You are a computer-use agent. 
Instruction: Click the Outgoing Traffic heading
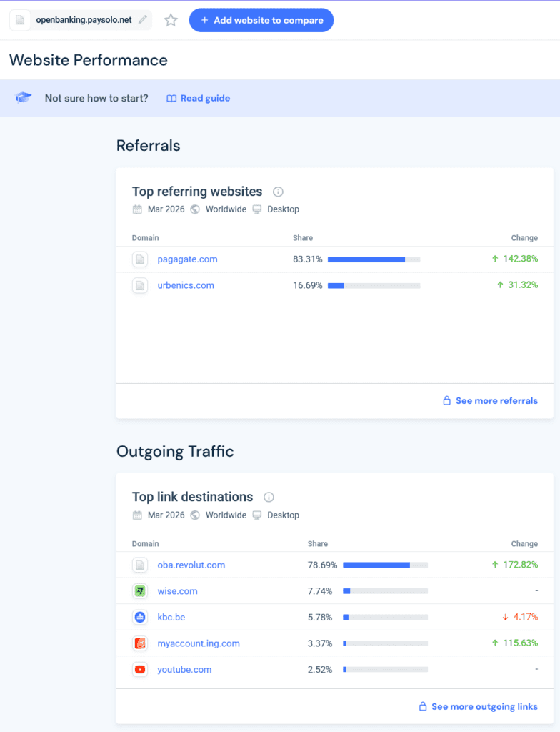coord(175,452)
